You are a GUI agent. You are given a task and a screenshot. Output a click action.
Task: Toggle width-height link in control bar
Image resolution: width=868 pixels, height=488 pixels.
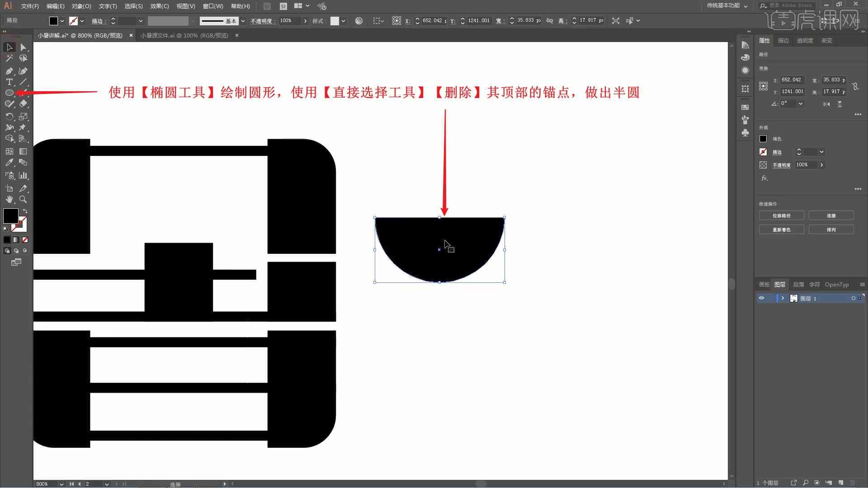coord(550,21)
